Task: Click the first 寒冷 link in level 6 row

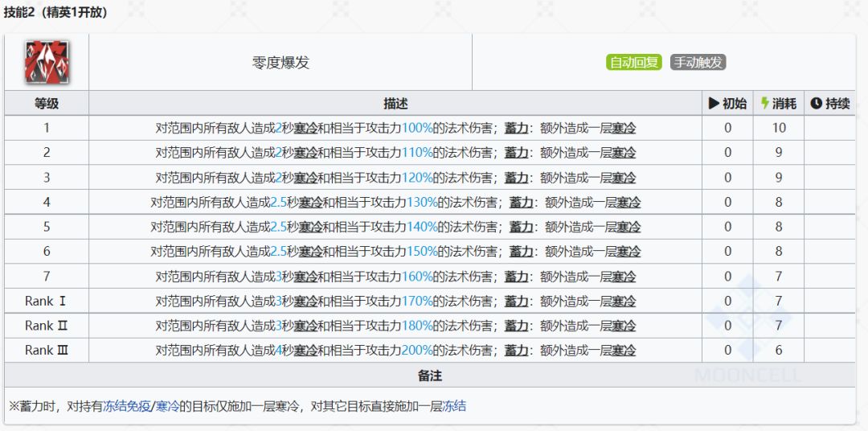Action: point(310,252)
